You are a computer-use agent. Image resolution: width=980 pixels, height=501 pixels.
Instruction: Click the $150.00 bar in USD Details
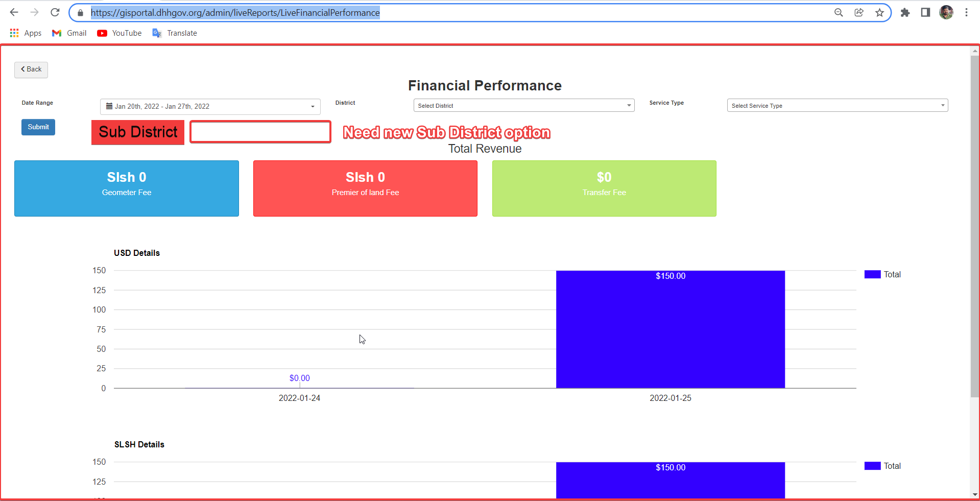pos(671,329)
